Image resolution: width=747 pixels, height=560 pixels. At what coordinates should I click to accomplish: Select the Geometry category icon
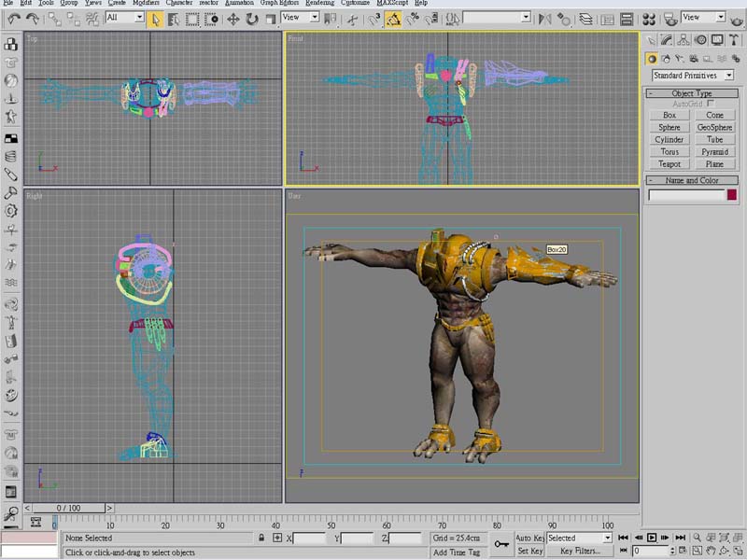(651, 59)
